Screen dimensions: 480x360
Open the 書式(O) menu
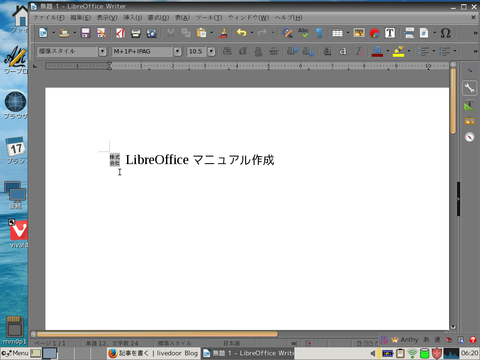click(x=158, y=17)
